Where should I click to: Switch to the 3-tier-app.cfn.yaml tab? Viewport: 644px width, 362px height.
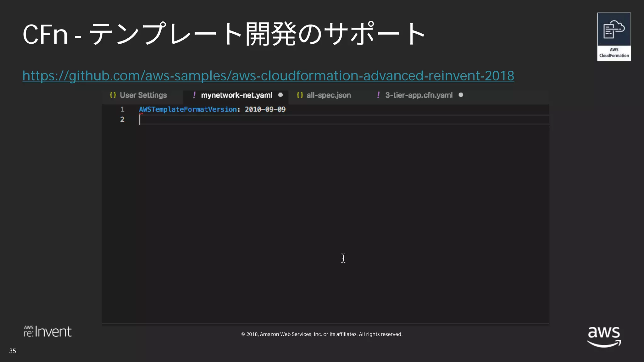419,95
